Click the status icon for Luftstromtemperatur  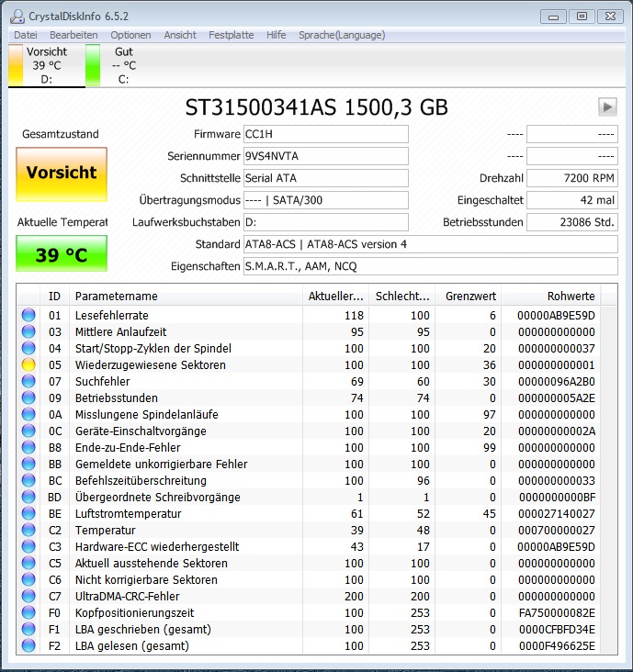tap(28, 513)
